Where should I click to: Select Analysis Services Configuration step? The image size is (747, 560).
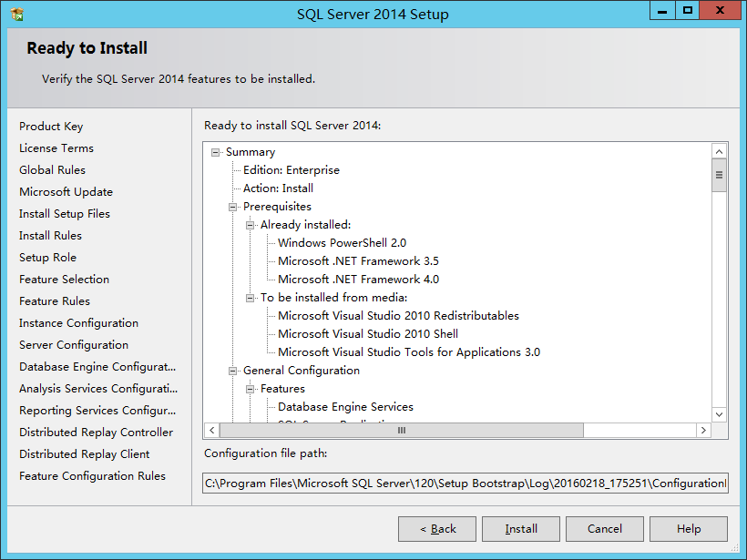tap(98, 389)
